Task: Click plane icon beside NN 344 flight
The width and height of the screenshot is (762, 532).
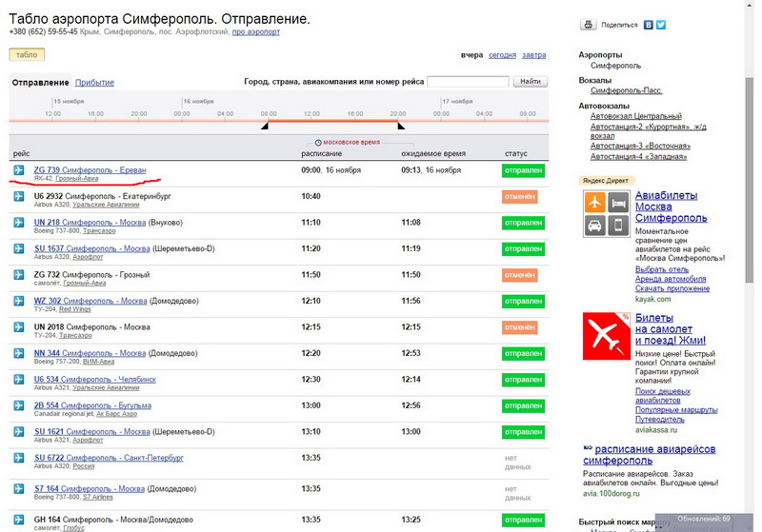Action: [x=19, y=353]
